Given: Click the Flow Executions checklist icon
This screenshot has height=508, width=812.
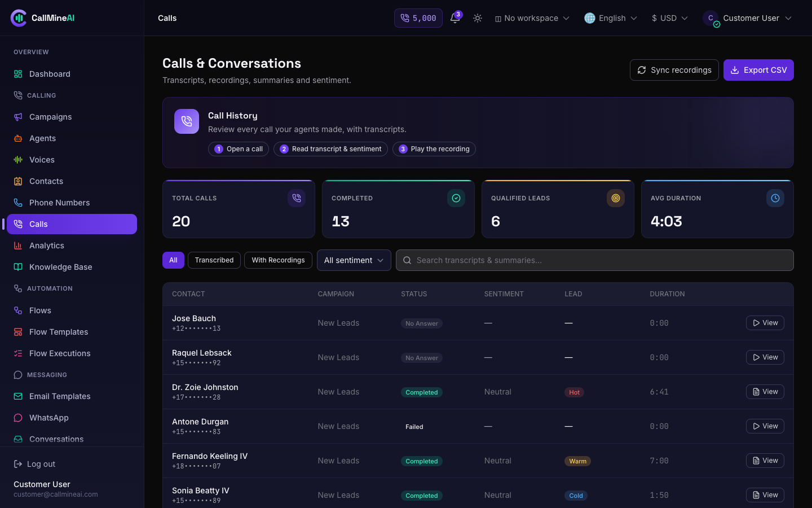Looking at the screenshot, I should [18, 353].
